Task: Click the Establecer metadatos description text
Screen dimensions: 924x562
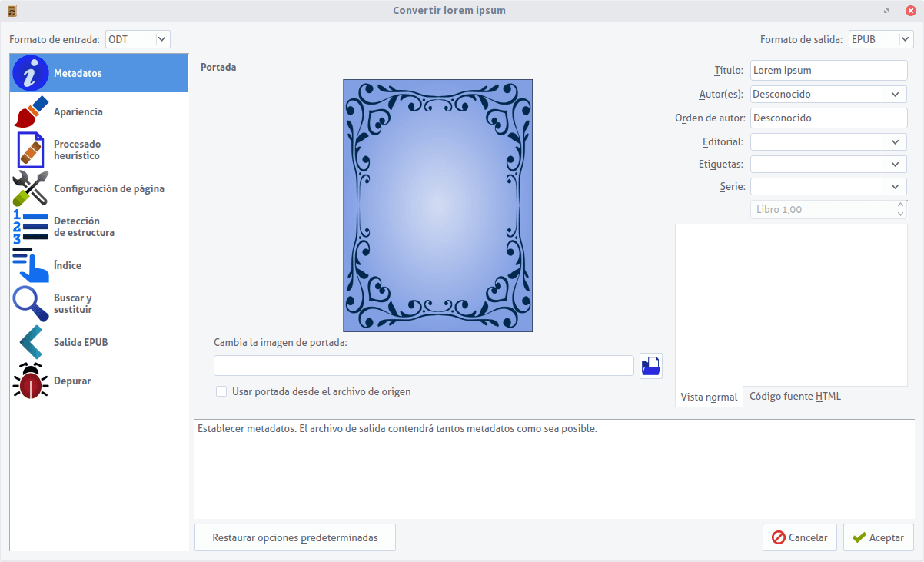Action: [x=397, y=429]
